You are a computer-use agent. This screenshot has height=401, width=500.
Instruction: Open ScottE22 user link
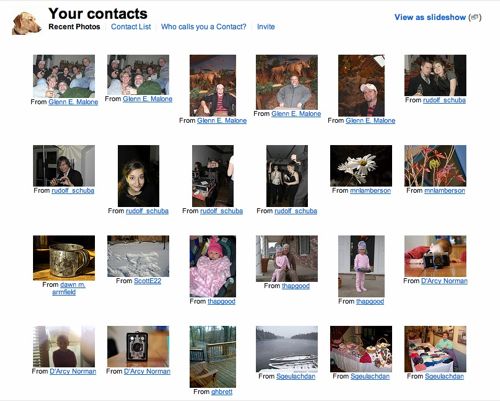coord(147,281)
